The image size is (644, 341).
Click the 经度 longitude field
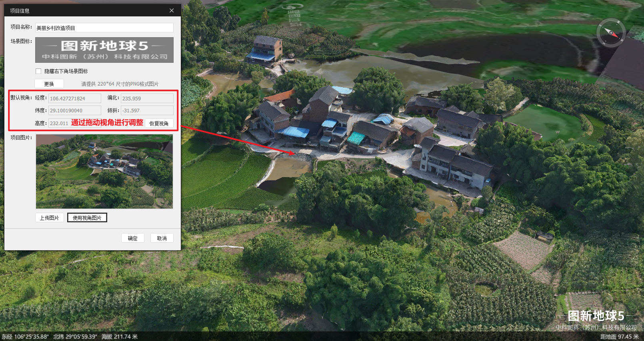coord(74,98)
